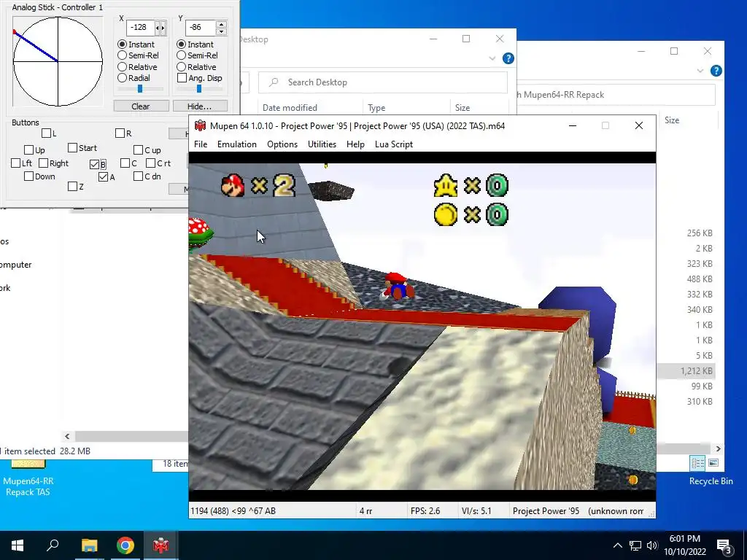Select X axis Radial radio
The image size is (747, 560).
(123, 77)
